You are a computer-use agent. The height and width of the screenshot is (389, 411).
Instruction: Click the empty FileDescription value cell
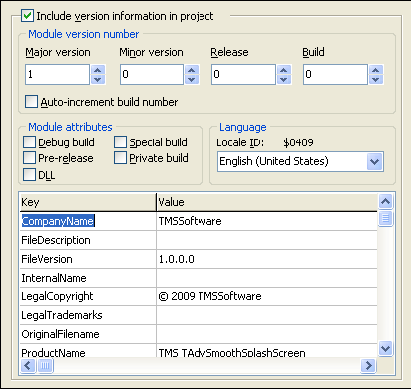267,240
